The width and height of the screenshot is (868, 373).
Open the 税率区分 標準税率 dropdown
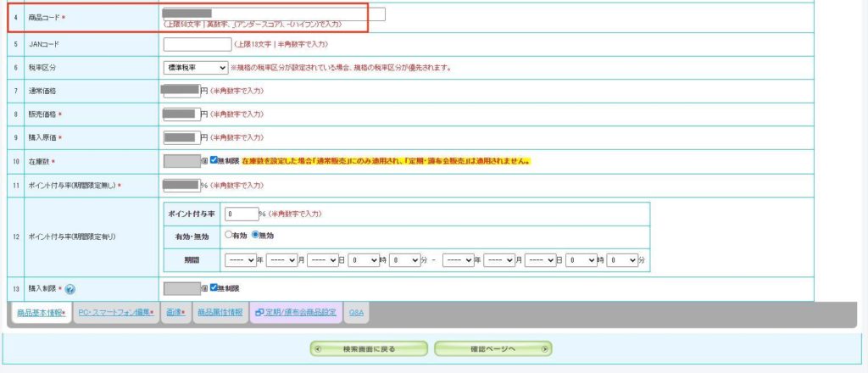tap(195, 67)
